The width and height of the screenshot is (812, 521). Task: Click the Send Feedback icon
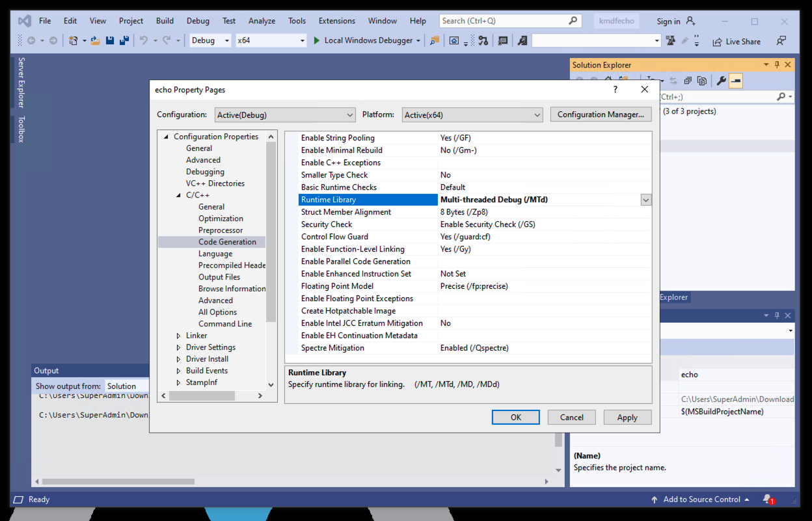pos(781,41)
